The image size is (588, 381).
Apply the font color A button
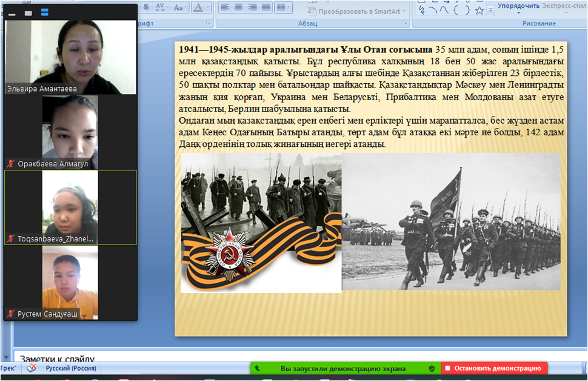[197, 7]
